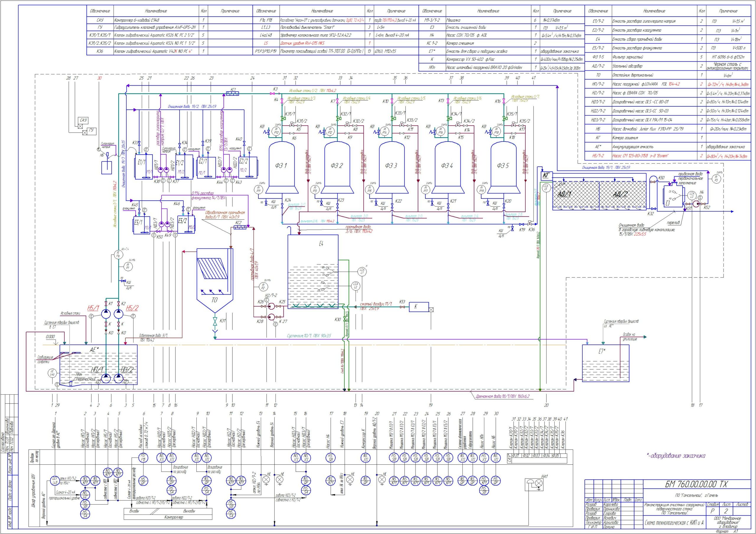Image resolution: width=756 pixels, height=534 pixels.
Task: Click the ФЗ 1 filter label
Action: click(281, 166)
